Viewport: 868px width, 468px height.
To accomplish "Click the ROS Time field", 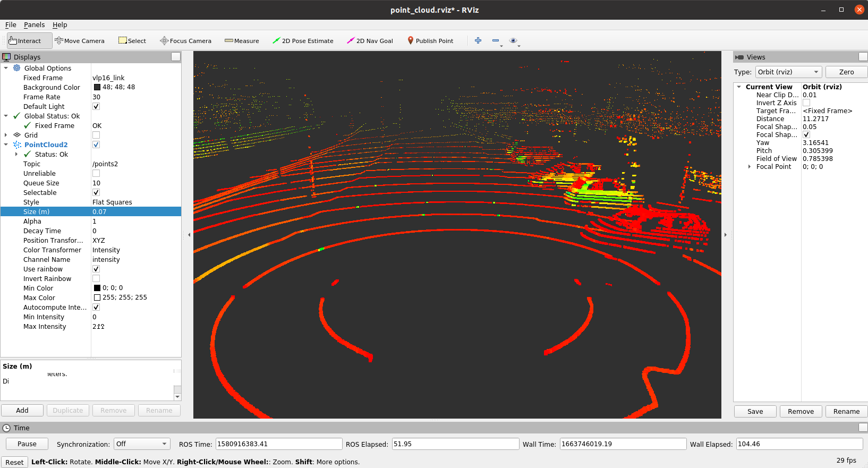I will coord(278,444).
